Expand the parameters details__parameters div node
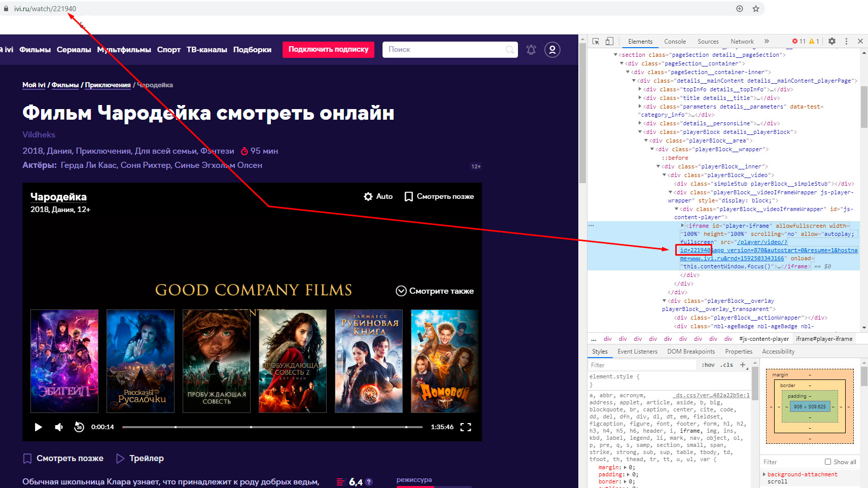The height and width of the screenshot is (488, 868). coord(640,107)
